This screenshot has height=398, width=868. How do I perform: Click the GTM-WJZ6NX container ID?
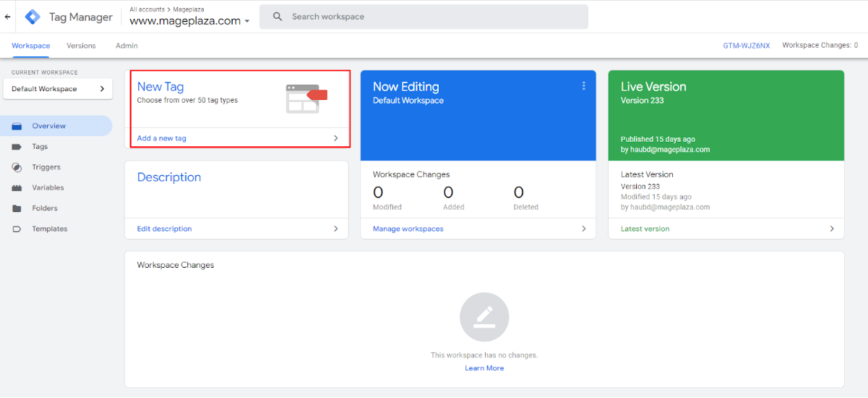point(747,46)
